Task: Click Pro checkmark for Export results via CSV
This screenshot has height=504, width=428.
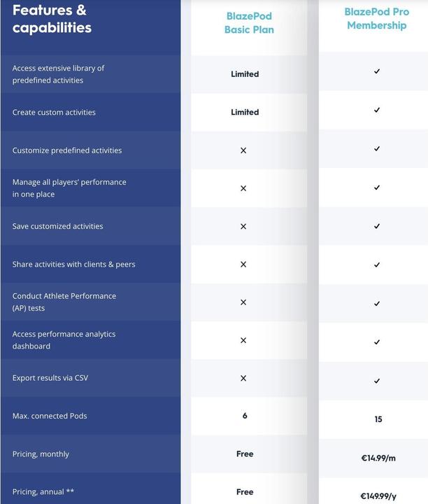Action: coord(377,381)
